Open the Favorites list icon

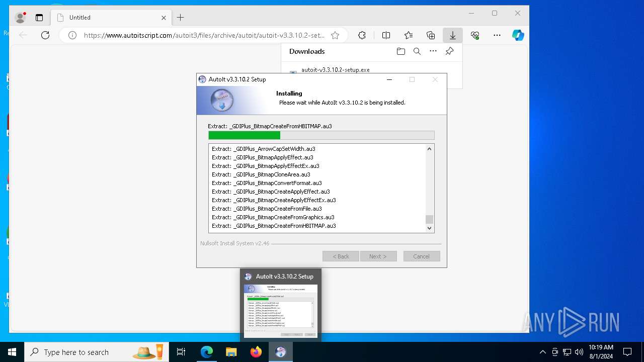pyautogui.click(x=409, y=35)
